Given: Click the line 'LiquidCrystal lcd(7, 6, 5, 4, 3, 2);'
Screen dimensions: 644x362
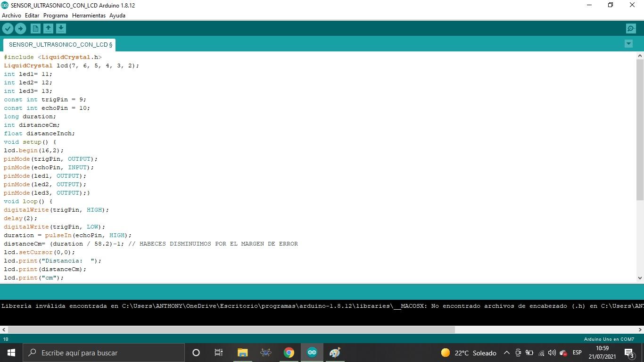Looking at the screenshot, I should pos(72,66).
